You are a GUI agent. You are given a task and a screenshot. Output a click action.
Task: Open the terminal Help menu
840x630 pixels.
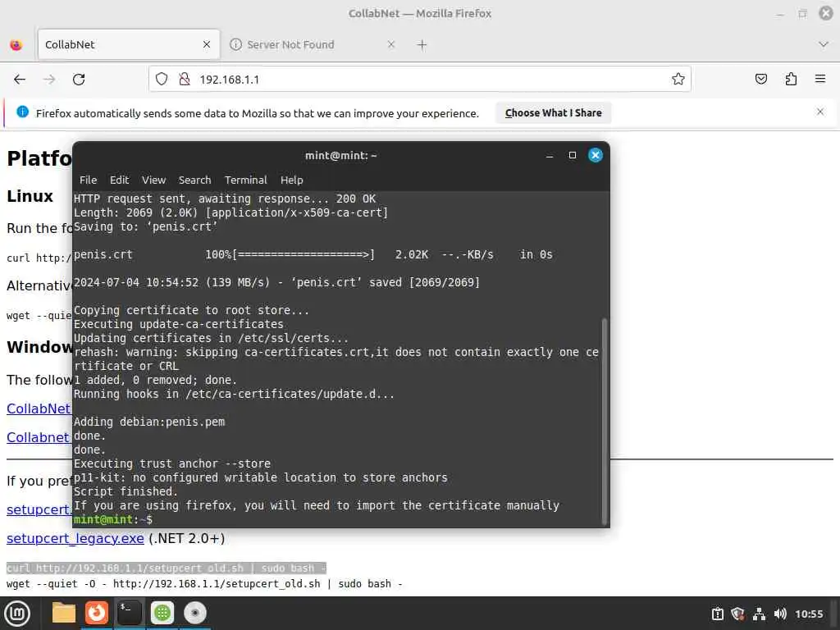(291, 180)
